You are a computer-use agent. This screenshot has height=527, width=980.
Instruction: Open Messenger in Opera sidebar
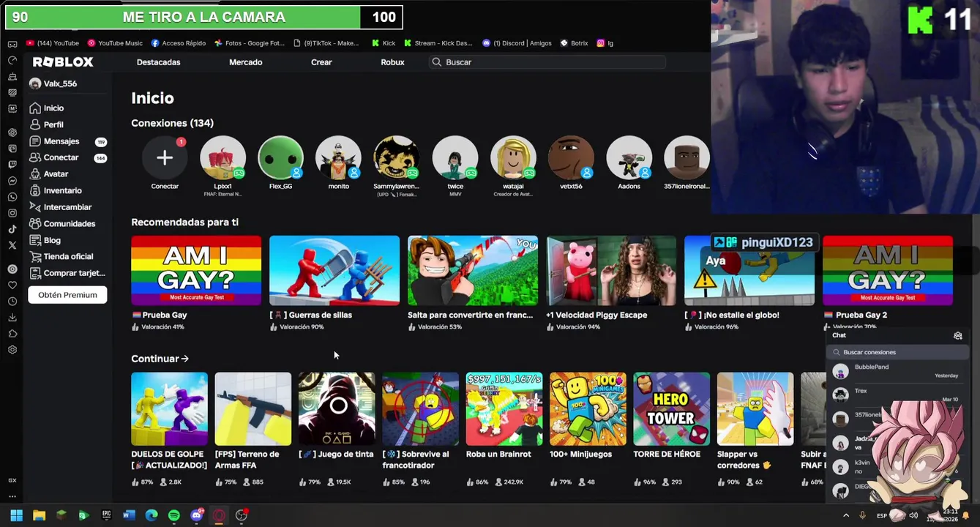point(12,181)
